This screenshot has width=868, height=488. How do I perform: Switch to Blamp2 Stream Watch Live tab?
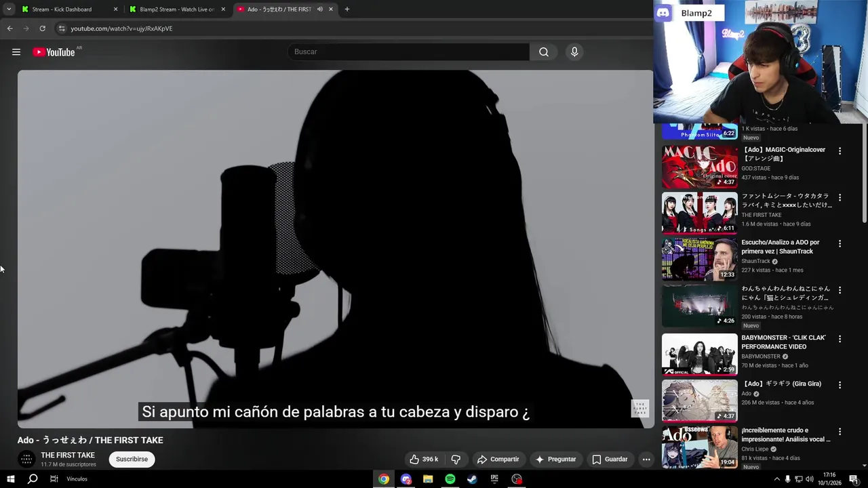(x=176, y=9)
